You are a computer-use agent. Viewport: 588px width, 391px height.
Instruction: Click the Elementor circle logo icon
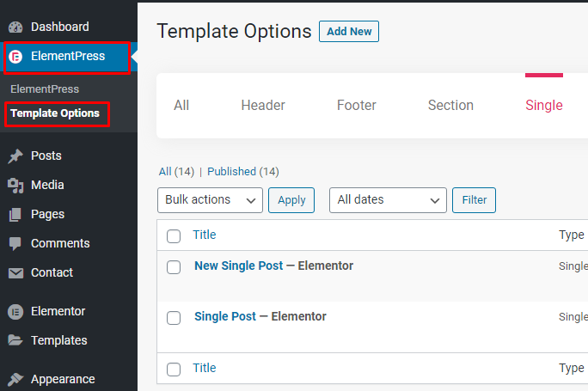(15, 312)
